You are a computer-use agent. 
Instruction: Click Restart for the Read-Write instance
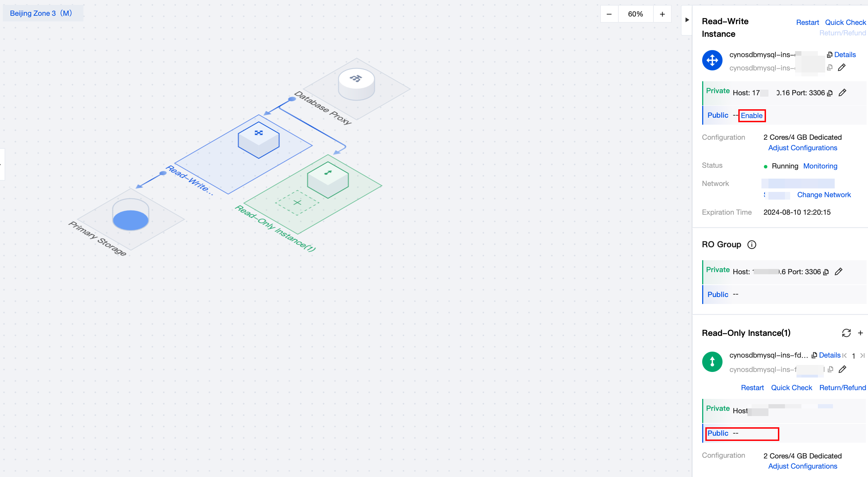807,22
